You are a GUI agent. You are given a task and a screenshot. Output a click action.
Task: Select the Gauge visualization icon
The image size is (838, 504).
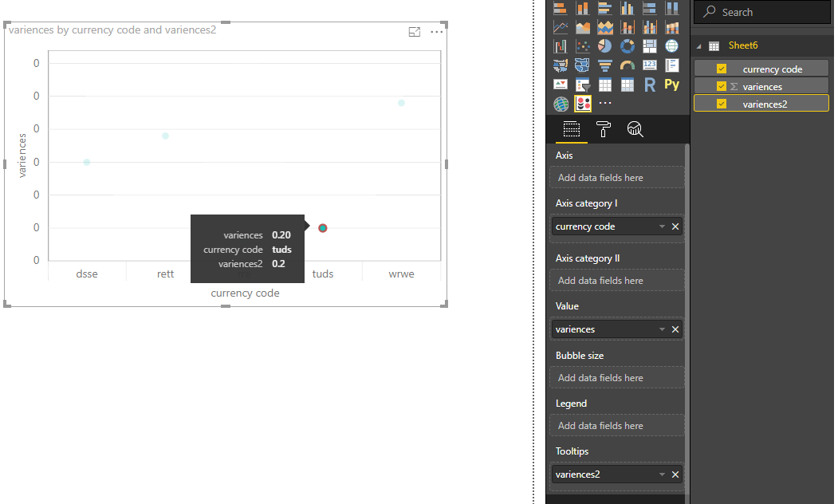(628, 65)
